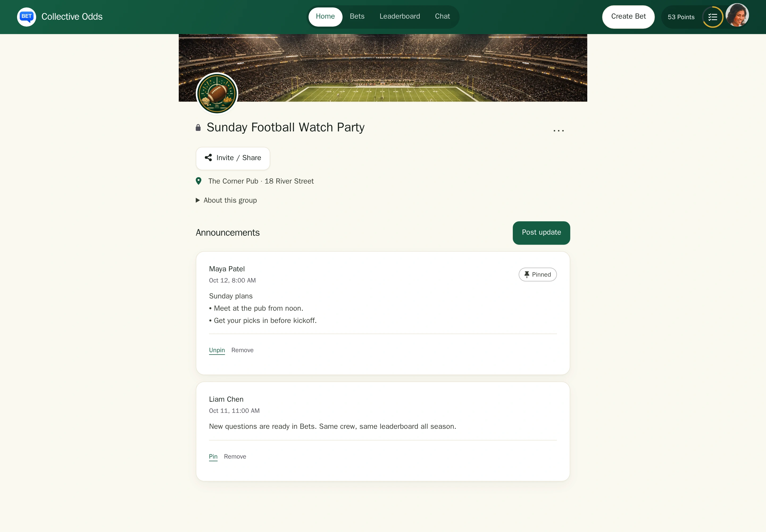This screenshot has height=532, width=766.
Task: Click the Maya Patel author name
Action: pos(227,269)
